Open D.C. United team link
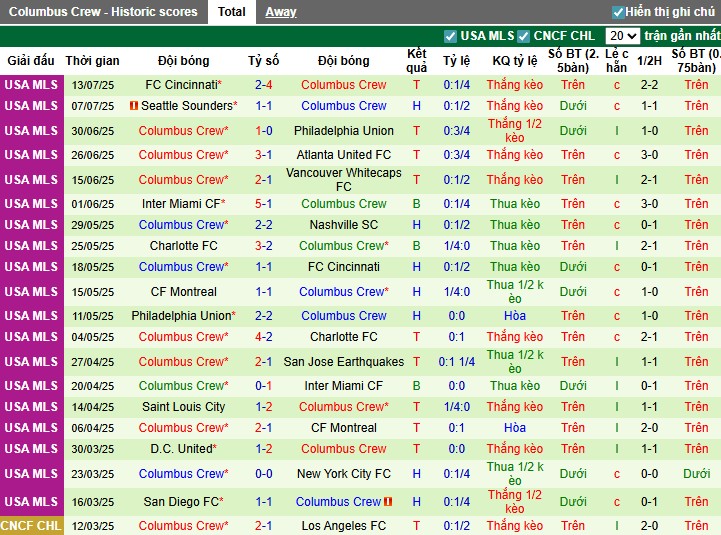The height and width of the screenshot is (535, 721). (x=183, y=449)
